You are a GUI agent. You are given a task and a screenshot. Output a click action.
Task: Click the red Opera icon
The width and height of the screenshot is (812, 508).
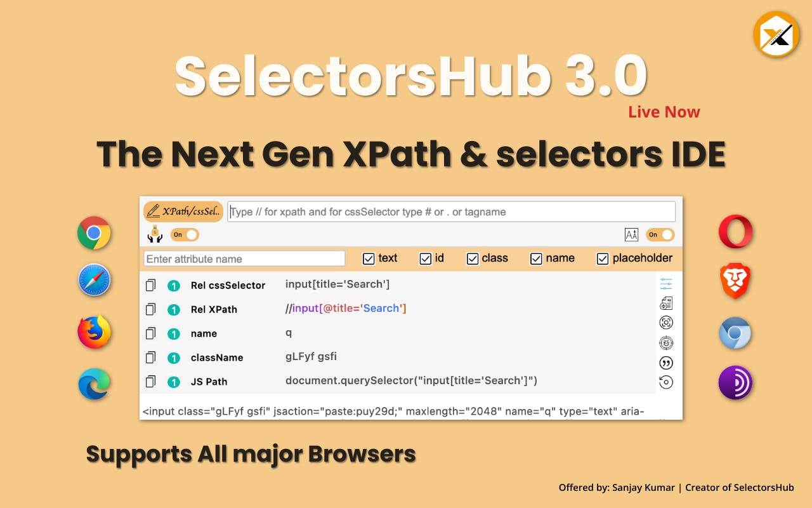735,232
